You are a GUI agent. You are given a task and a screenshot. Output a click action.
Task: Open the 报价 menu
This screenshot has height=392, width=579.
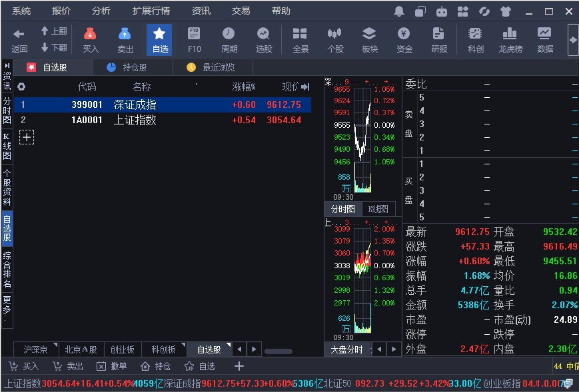point(61,11)
